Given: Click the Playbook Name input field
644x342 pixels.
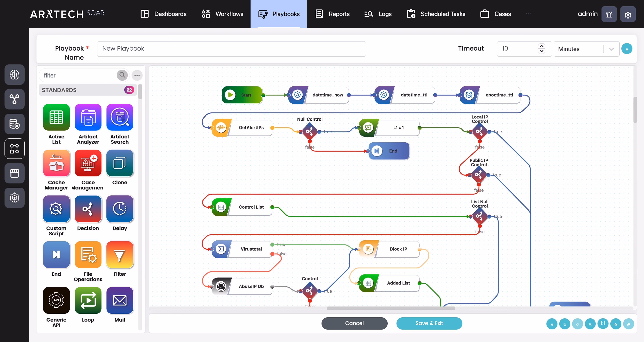Looking at the screenshot, I should coord(231,49).
